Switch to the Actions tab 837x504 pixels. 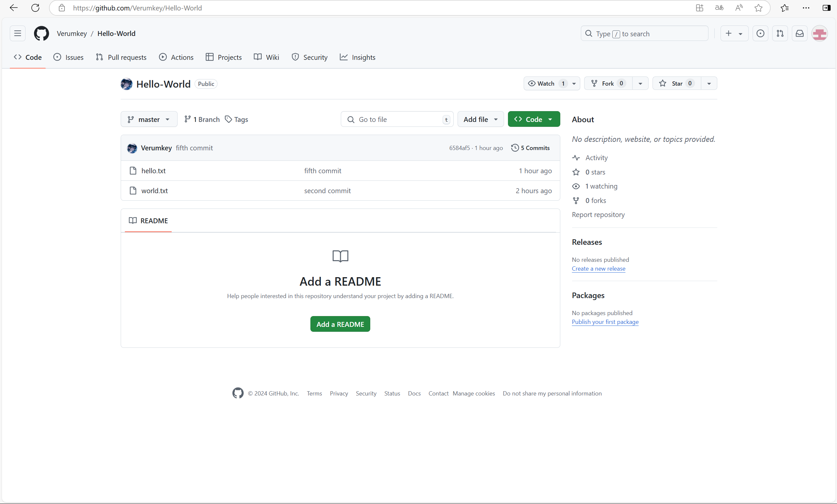tap(176, 57)
